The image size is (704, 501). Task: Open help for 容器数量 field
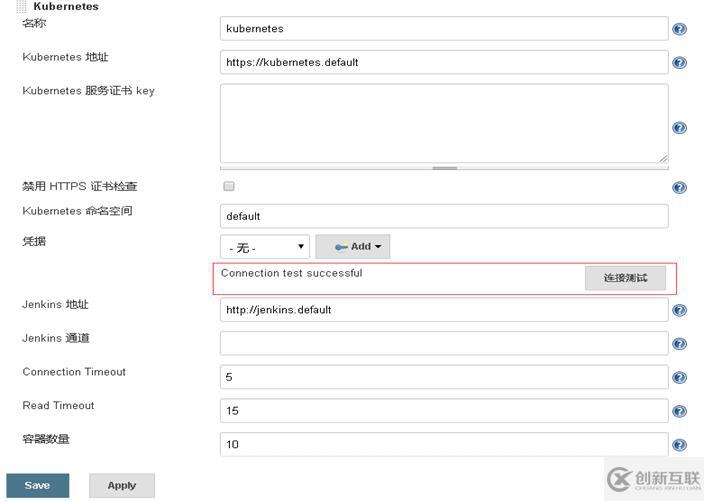tap(679, 445)
